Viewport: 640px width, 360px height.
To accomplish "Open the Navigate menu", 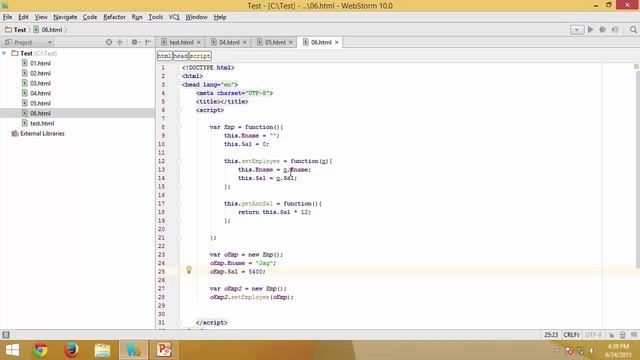I will 65,17.
